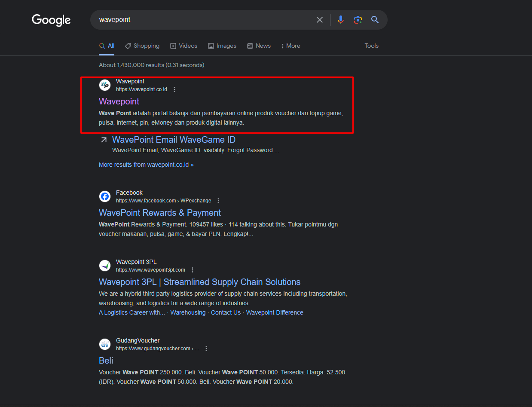Click the magnifier search button
Screen dimensions: 532x407
[x=375, y=20]
